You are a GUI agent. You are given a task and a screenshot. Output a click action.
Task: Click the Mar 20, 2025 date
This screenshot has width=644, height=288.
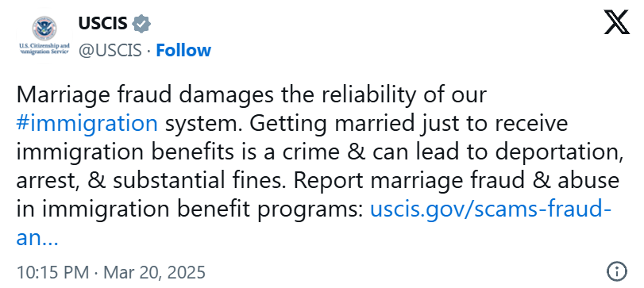[x=154, y=272]
